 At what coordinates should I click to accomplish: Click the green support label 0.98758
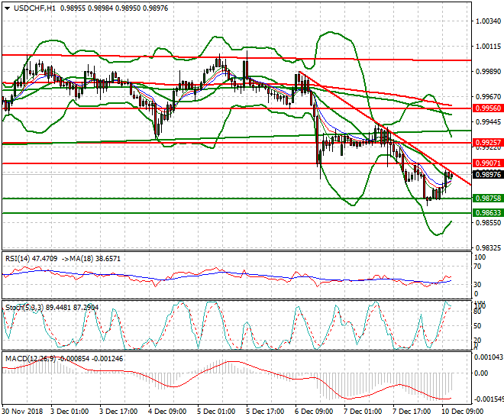point(488,199)
